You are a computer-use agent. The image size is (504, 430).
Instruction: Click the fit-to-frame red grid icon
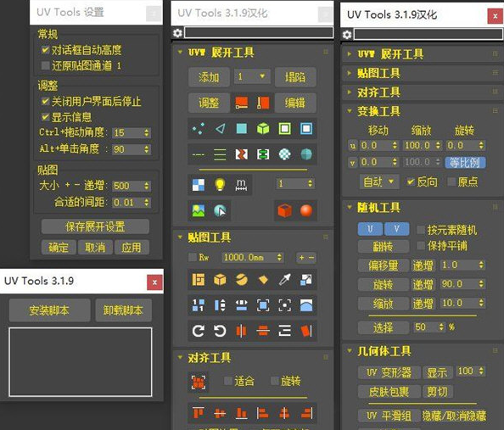[199, 383]
